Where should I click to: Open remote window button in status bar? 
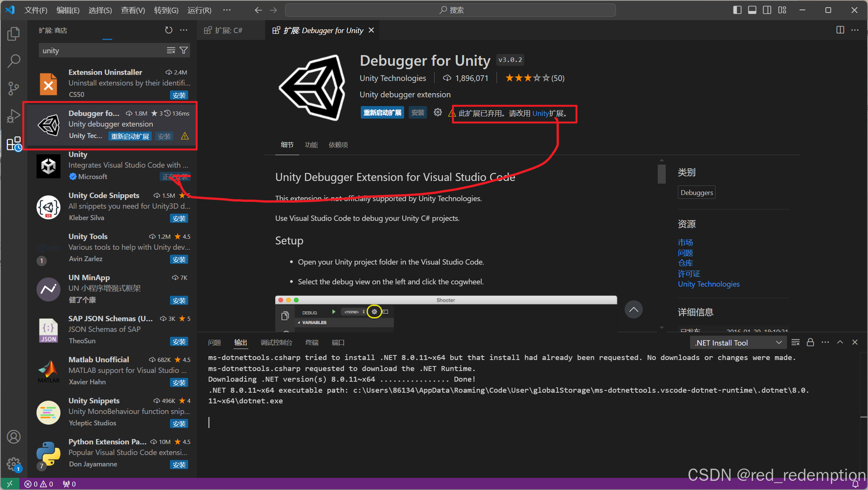coord(10,484)
